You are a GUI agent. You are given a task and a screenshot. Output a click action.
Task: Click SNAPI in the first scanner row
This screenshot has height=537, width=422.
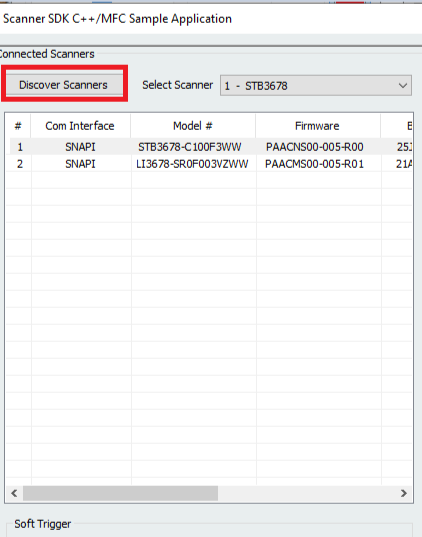[x=80, y=147]
